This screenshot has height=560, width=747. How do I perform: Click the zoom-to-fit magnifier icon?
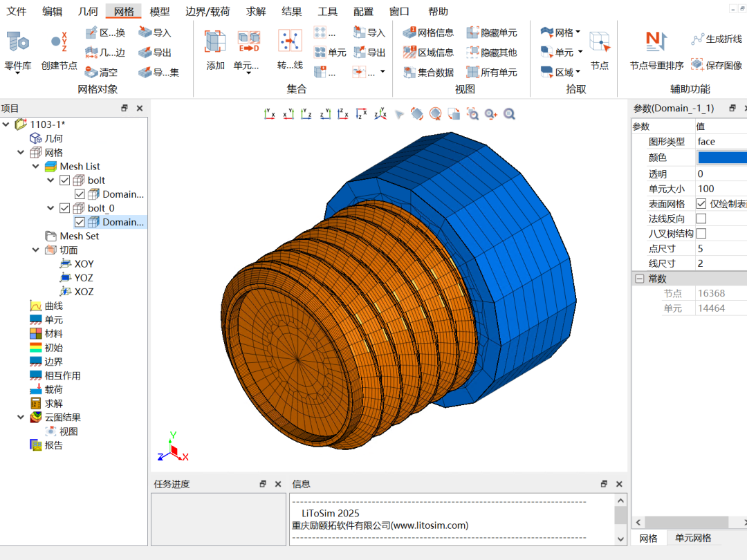point(509,114)
